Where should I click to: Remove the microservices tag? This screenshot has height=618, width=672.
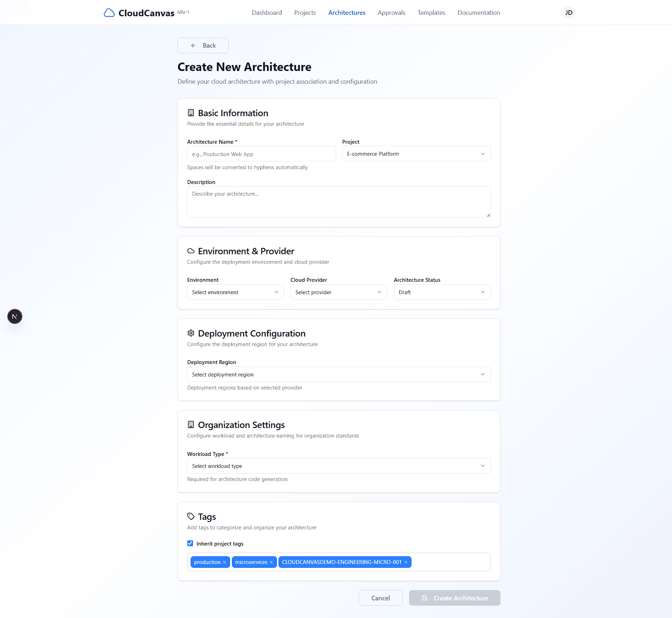[x=271, y=562]
